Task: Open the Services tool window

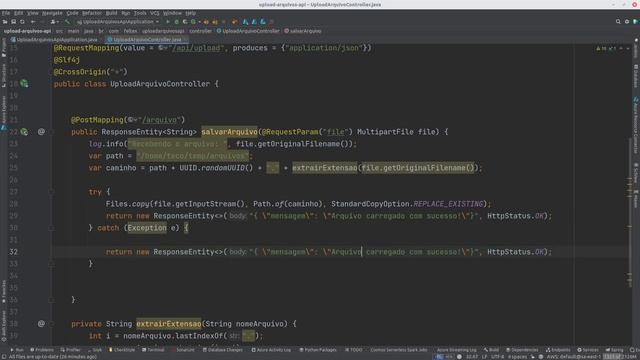Action: (588, 350)
